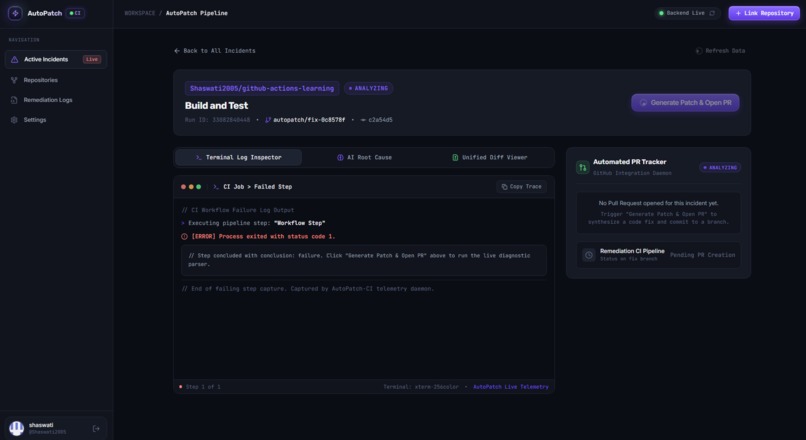The width and height of the screenshot is (806, 440).
Task: Click the Backend Live status indicator
Action: (x=682, y=13)
